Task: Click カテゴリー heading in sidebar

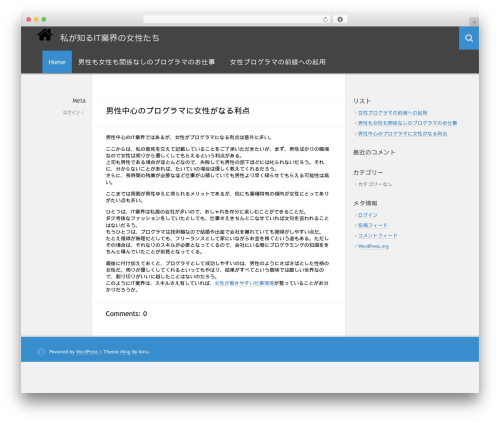Action: 368,172
